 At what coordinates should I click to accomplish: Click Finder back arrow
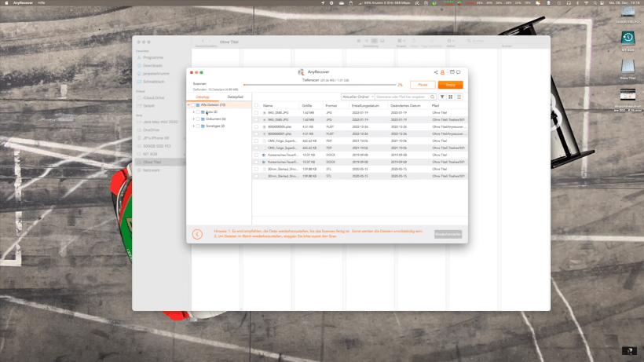coord(203,41)
